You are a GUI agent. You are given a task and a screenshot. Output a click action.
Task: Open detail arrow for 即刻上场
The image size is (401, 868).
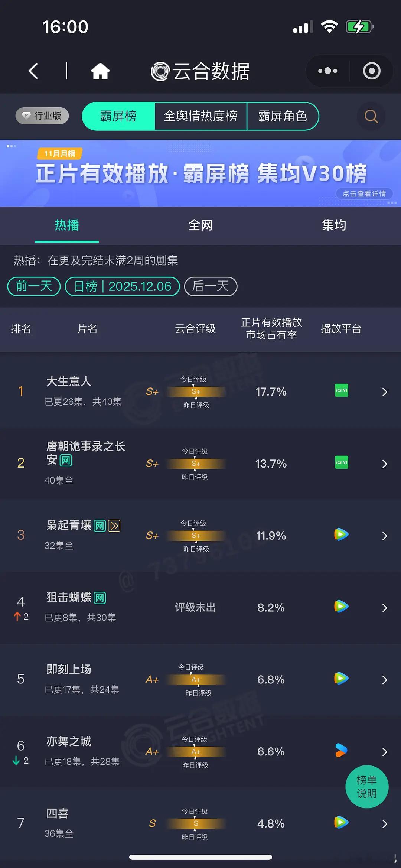click(385, 680)
